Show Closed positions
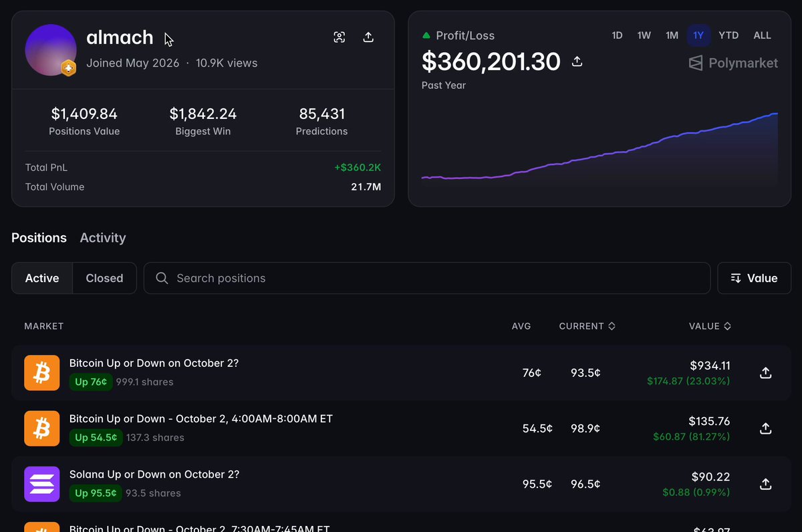Screen dimensions: 802x532 [x=104, y=278]
